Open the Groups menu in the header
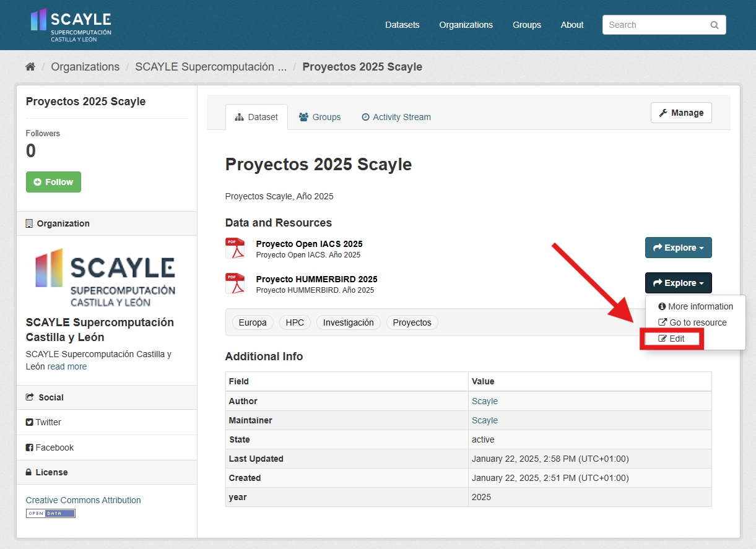The width and height of the screenshot is (756, 549). pos(527,25)
